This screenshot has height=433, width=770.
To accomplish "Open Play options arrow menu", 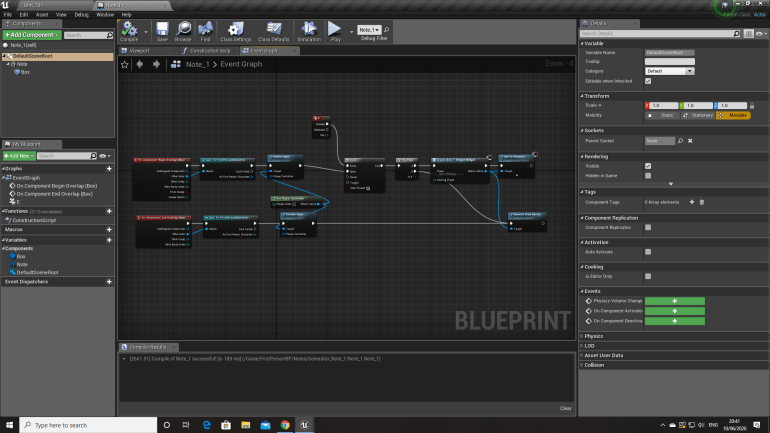I will tap(351, 32).
